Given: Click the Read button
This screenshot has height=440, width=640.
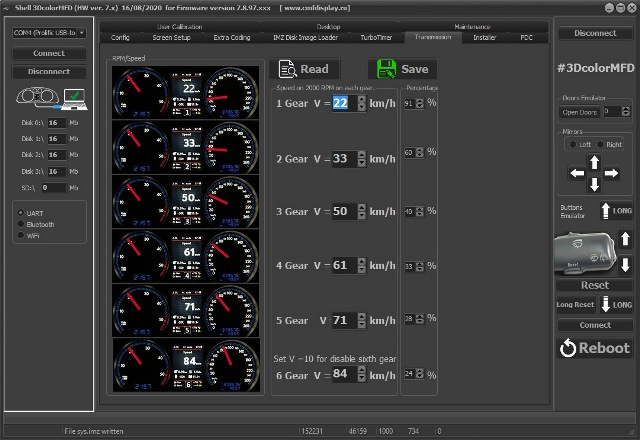Looking at the screenshot, I should (304, 69).
